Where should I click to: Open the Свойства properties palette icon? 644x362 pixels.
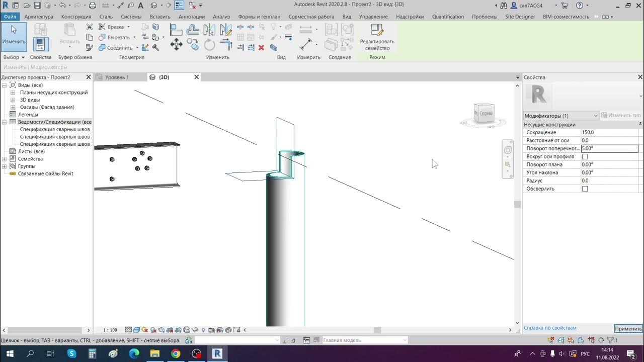click(41, 44)
